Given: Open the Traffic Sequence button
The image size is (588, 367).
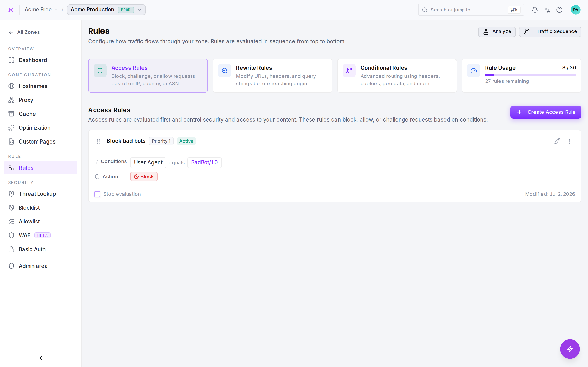Looking at the screenshot, I should point(550,32).
